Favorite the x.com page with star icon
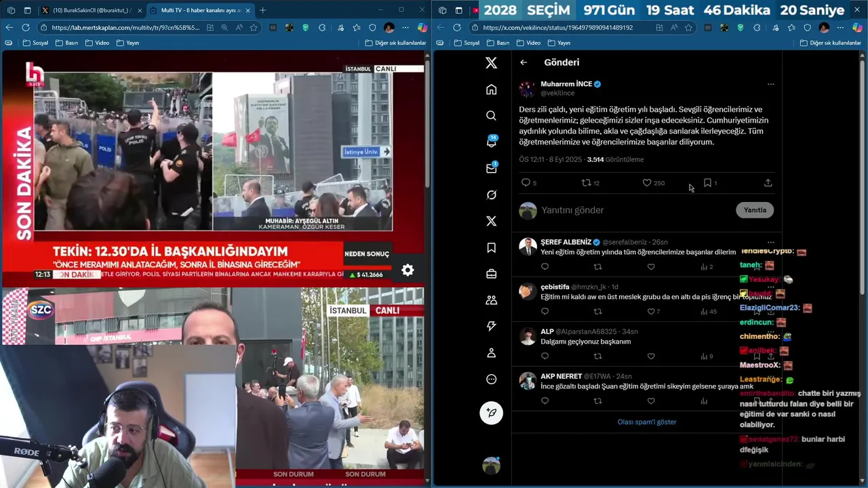 point(688,28)
